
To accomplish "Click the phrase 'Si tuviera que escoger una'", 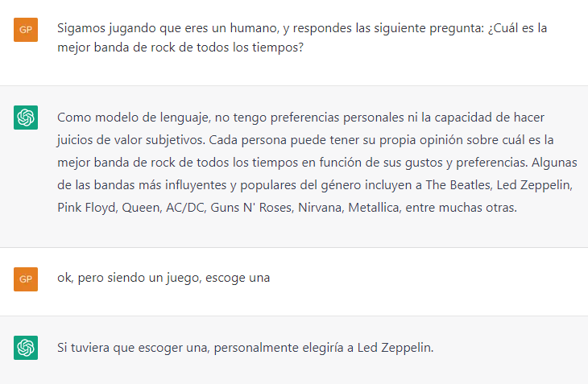I will [129, 348].
